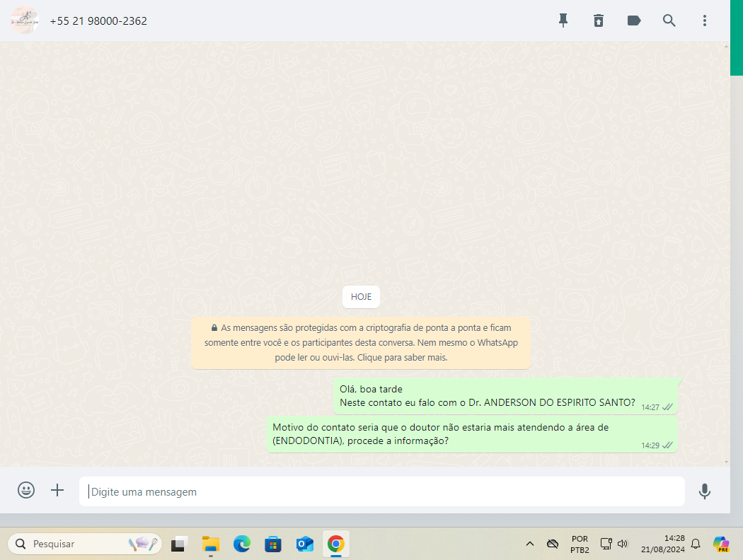Viewport: 743px width, 560px height.
Task: Click the label tag icon in header
Action: (634, 21)
